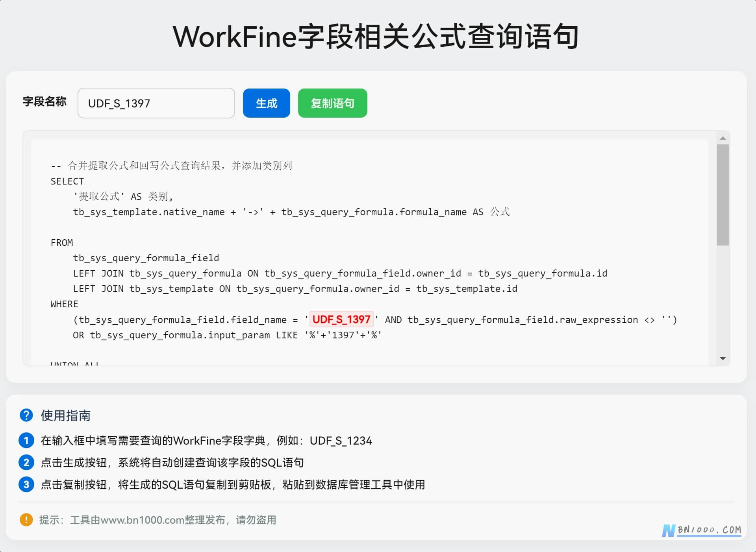Click the page title WorkFine字段相关公式查询语句

coord(376,36)
